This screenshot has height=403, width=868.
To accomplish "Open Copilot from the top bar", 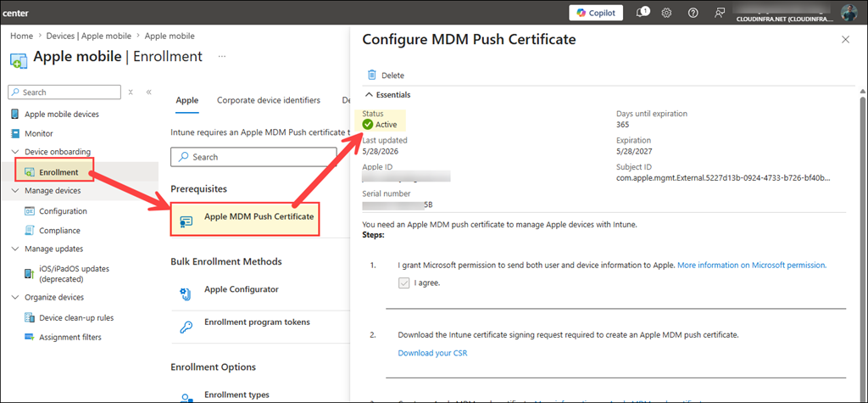I will point(596,13).
